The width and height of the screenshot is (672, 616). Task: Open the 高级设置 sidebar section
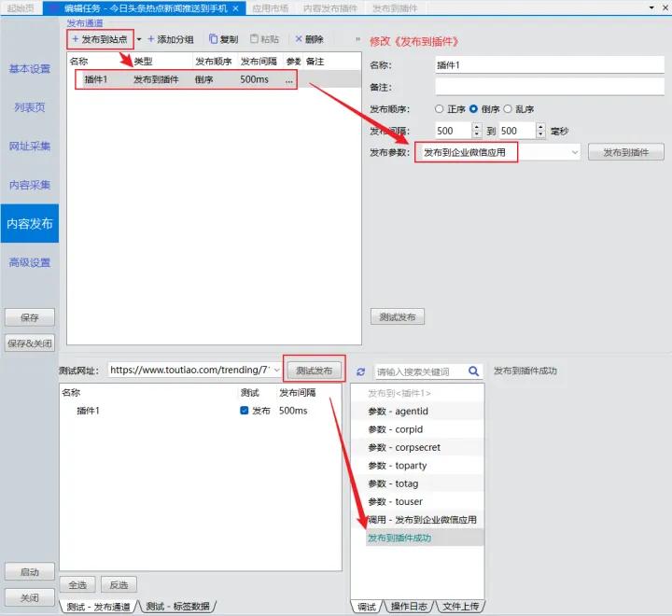tap(30, 262)
